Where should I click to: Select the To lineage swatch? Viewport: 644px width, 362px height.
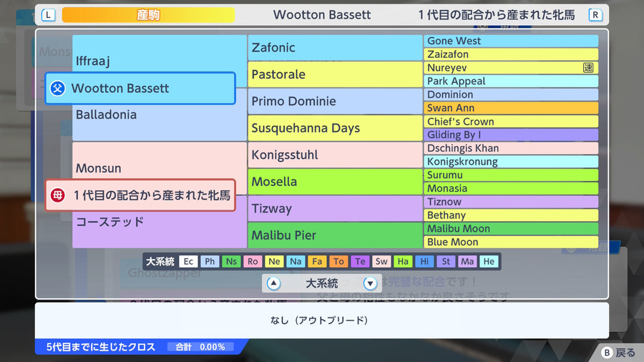pyautogui.click(x=338, y=261)
